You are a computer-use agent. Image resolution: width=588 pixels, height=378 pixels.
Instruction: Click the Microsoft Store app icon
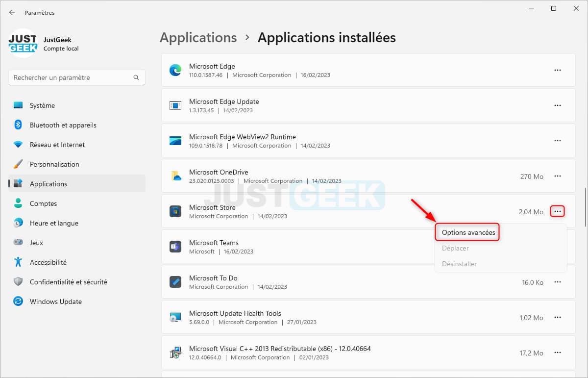coord(175,211)
